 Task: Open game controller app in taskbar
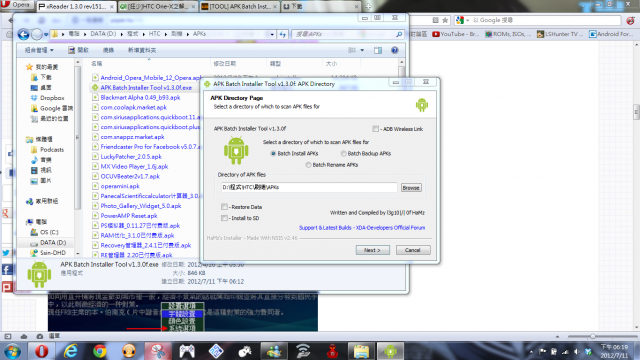point(187,351)
